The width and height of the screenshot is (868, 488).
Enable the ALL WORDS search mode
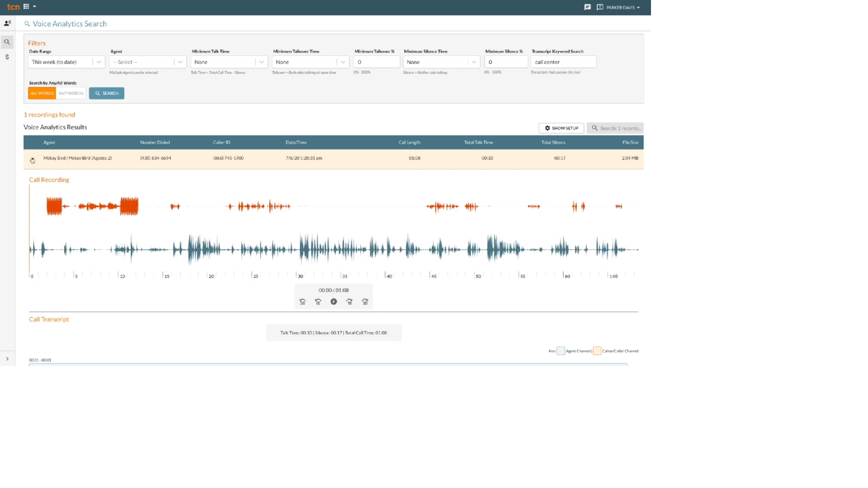41,93
